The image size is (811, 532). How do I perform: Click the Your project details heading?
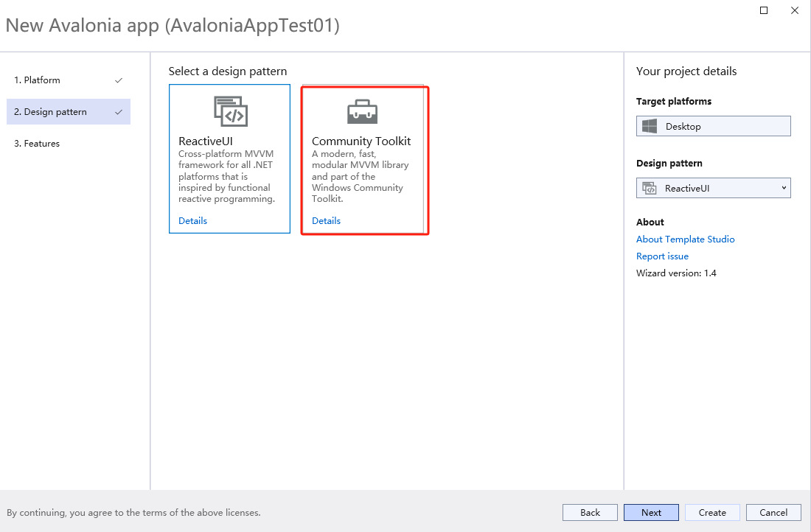[686, 71]
